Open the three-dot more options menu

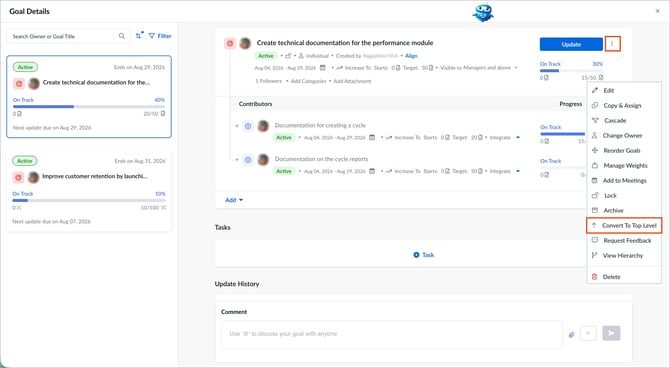[612, 44]
